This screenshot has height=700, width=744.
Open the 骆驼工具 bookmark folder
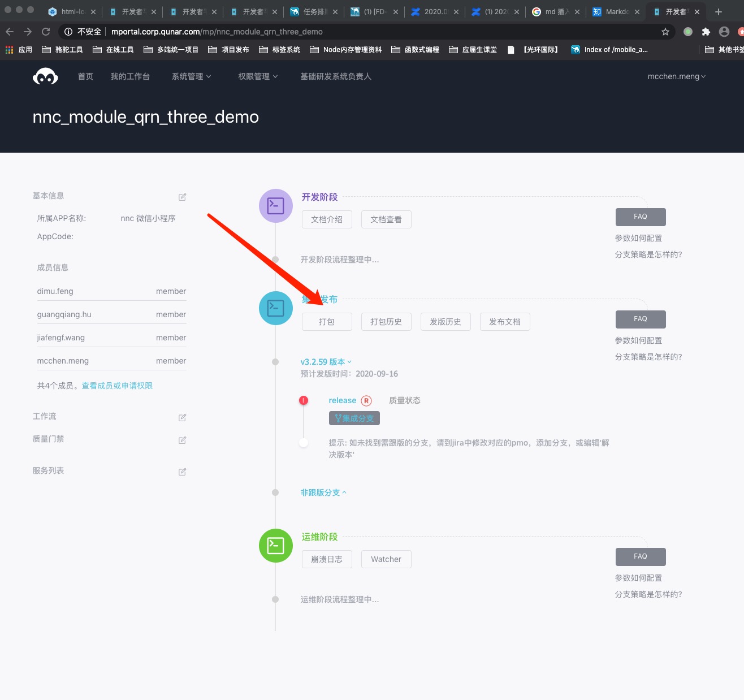coord(63,50)
